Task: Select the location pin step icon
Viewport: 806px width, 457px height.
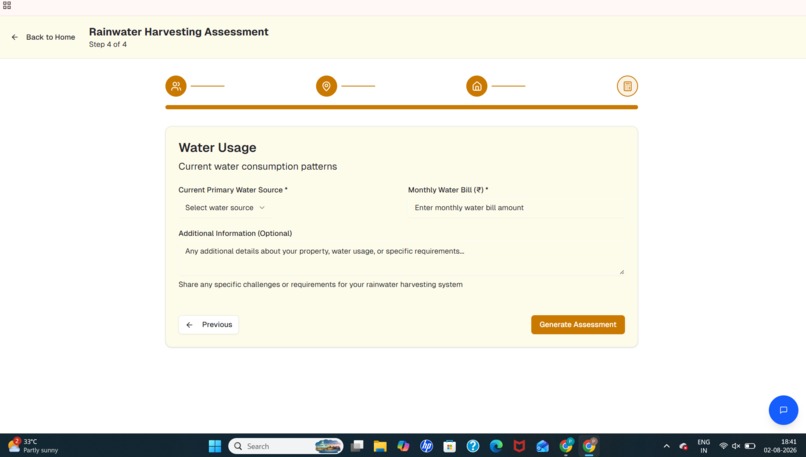Action: (326, 86)
